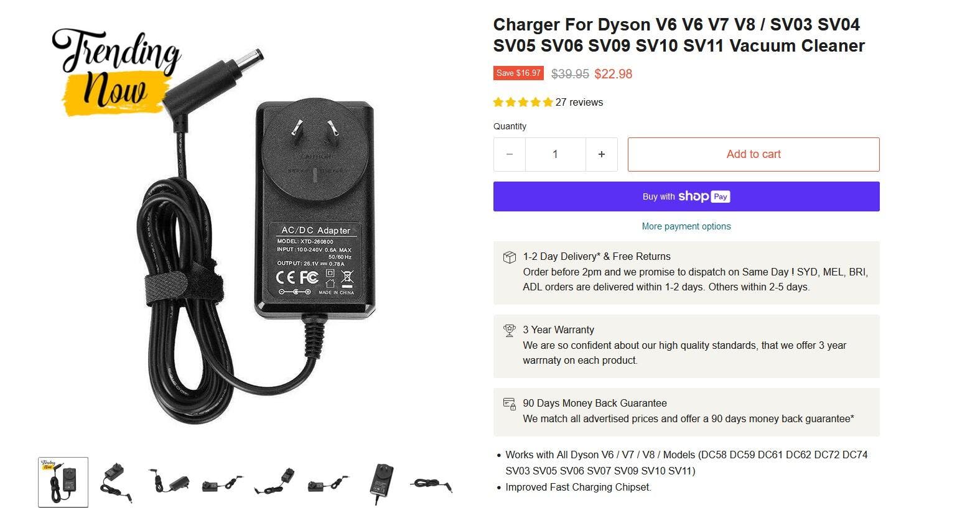Image resolution: width=980 pixels, height=508 pixels.
Task: Click the five-star rating icons
Action: click(523, 102)
